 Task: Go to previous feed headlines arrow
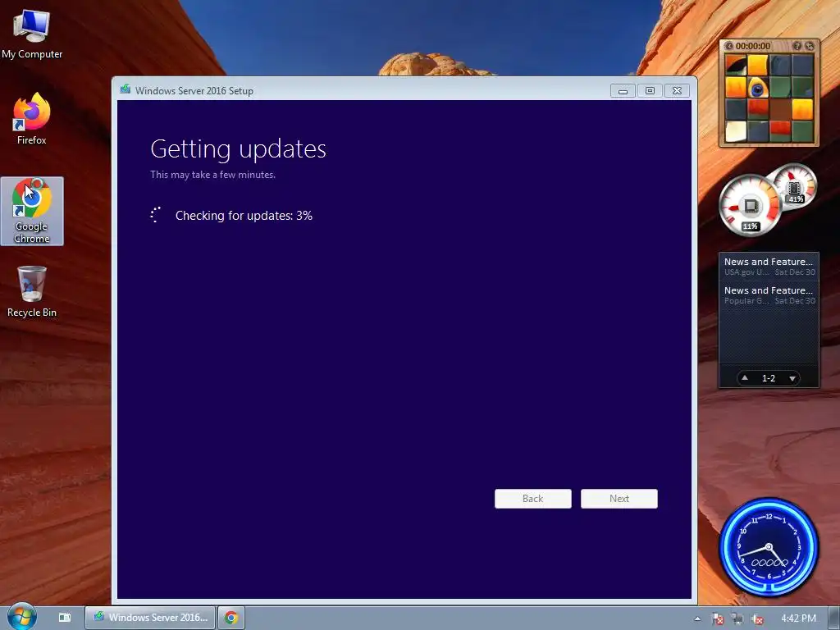[x=745, y=377]
